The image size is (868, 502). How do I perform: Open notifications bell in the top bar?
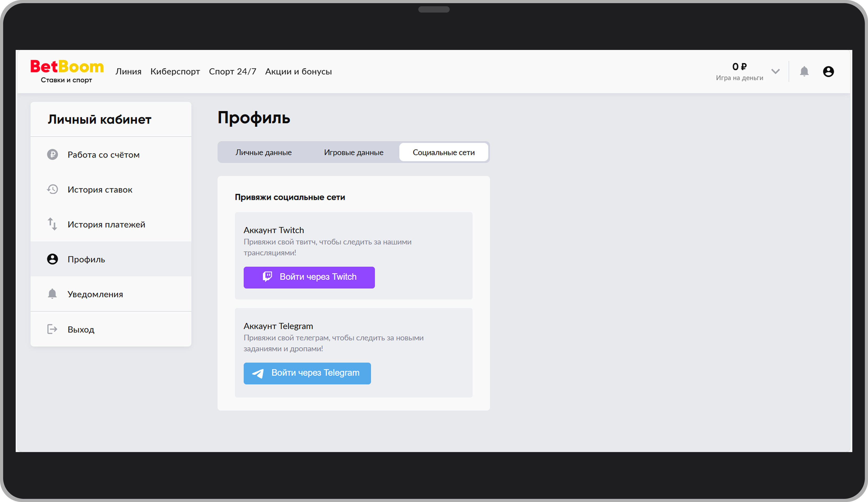805,71
